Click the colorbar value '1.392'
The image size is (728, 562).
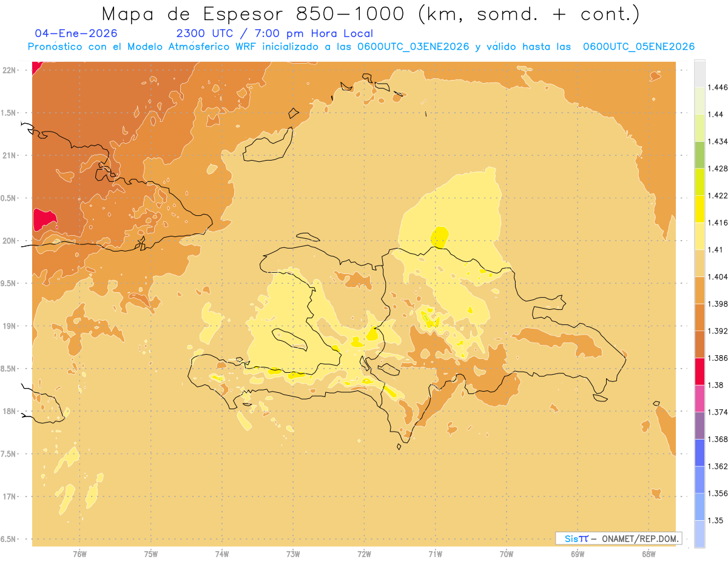(718, 331)
